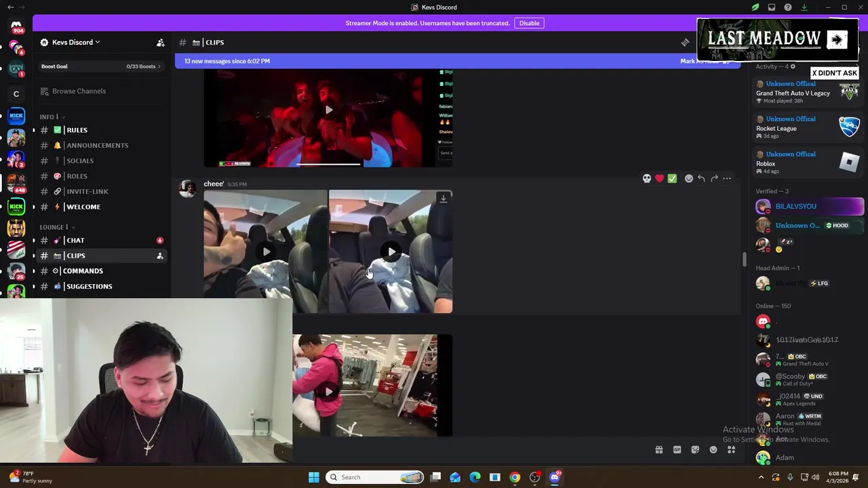Open the COMMANDS channel
Image resolution: width=868 pixels, height=488 pixels.
pos(102,271)
